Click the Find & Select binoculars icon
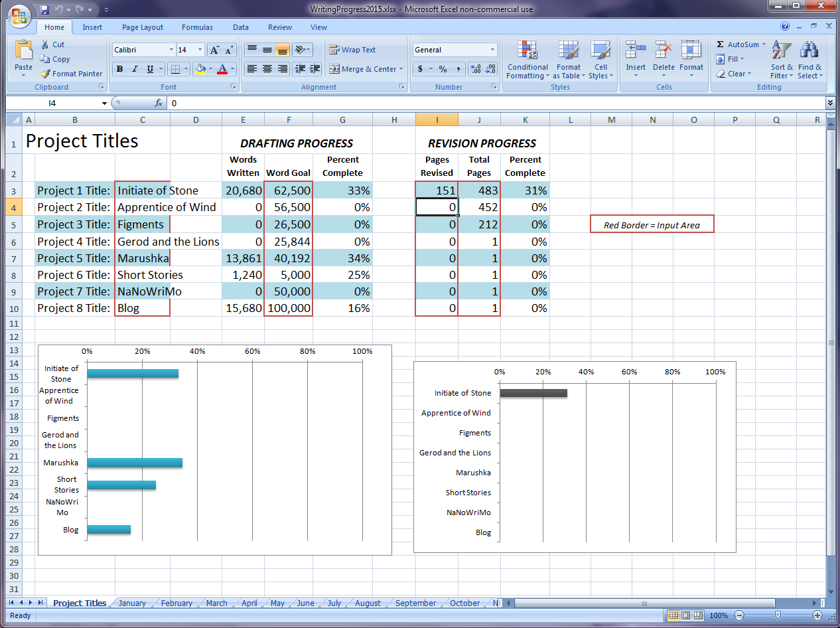The width and height of the screenshot is (840, 628). click(809, 51)
